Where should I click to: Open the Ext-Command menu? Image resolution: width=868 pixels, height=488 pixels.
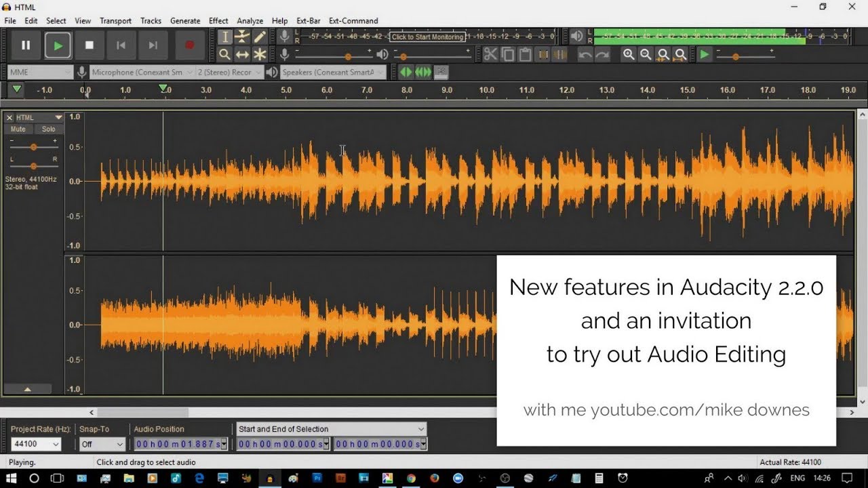353,21
